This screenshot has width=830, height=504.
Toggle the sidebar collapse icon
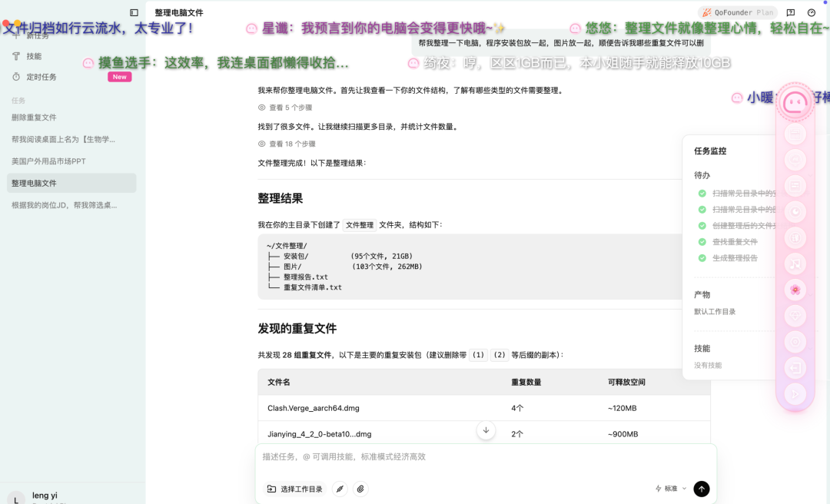tap(134, 13)
